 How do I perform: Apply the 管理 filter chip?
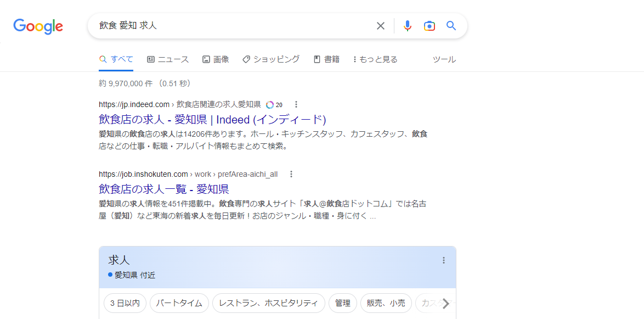click(x=342, y=304)
